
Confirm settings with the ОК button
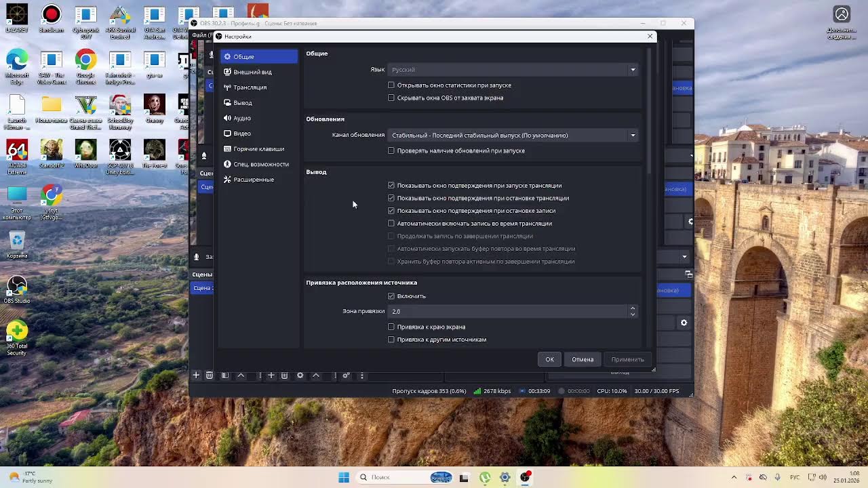click(x=550, y=359)
